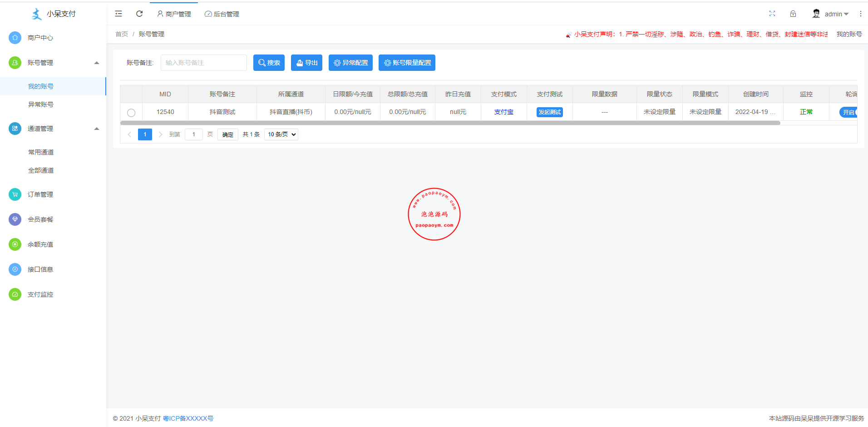Click the 账号限量配置 button
The image size is (868, 427).
407,63
